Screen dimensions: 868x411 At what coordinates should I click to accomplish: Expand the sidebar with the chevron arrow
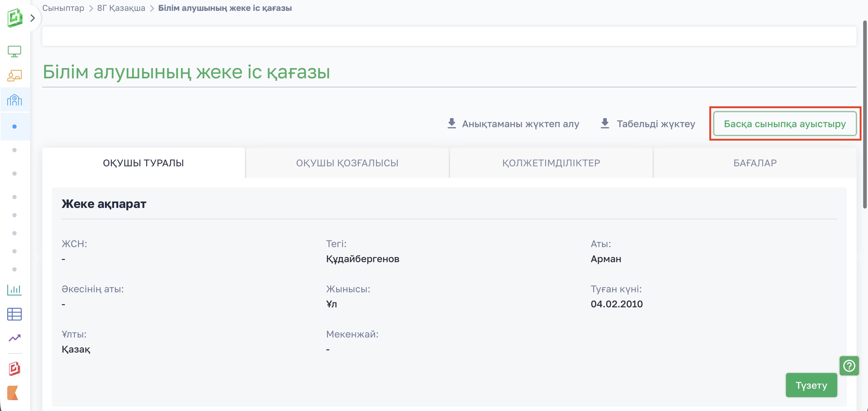coord(33,18)
